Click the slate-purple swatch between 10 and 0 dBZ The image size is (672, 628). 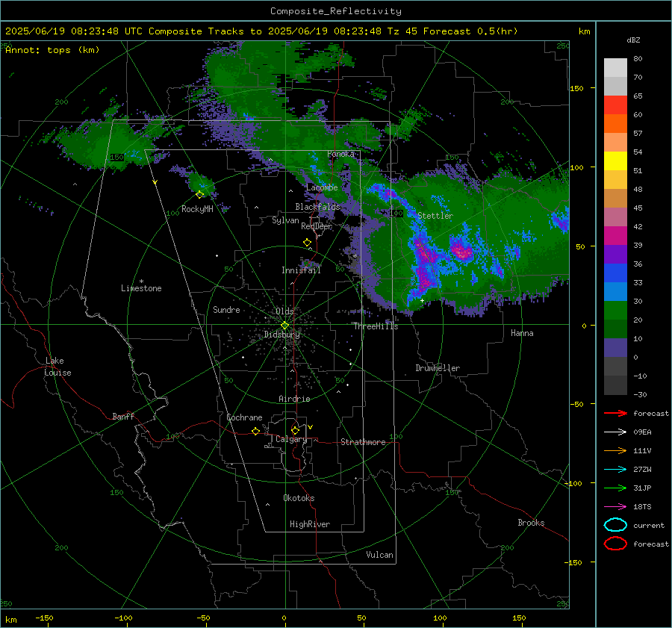click(x=615, y=348)
